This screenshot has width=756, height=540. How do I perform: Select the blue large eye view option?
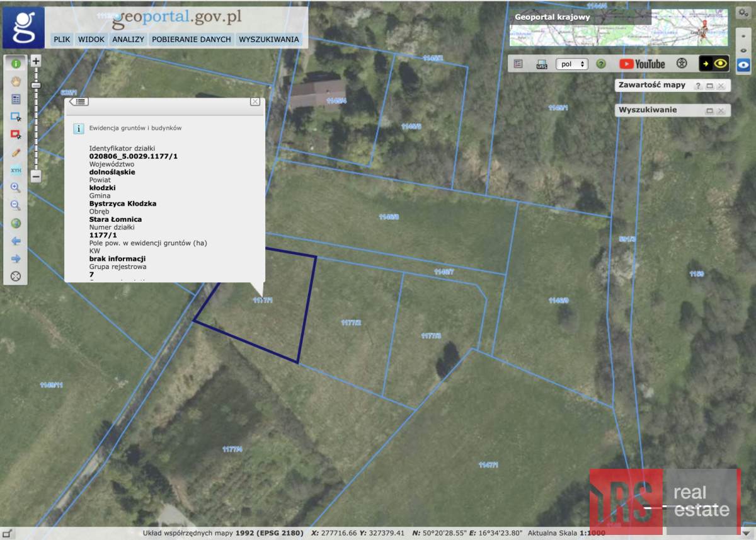744,64
